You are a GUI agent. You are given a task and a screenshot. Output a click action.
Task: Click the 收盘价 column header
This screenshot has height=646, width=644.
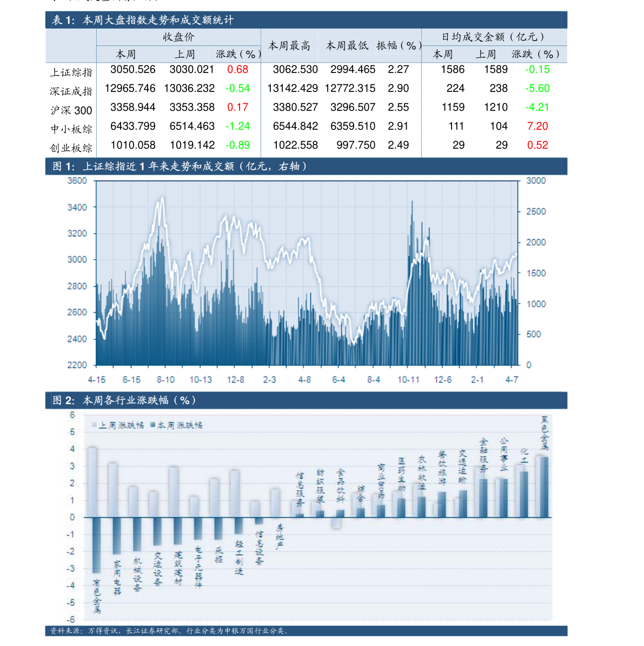[178, 37]
